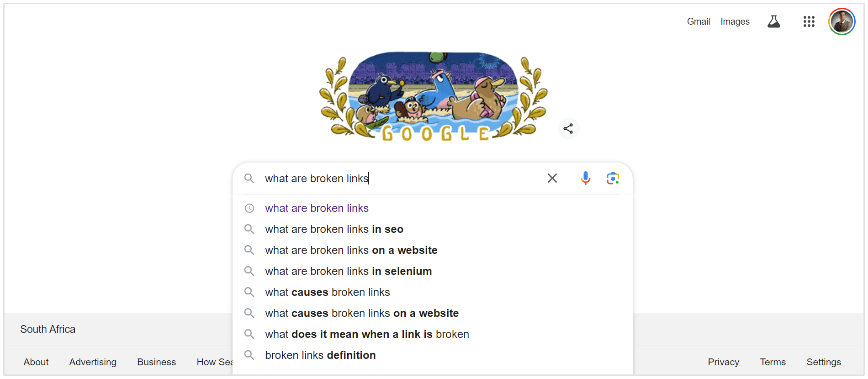Search by image using Google Lens
Viewport: 868px width, 379px height.
[613, 178]
